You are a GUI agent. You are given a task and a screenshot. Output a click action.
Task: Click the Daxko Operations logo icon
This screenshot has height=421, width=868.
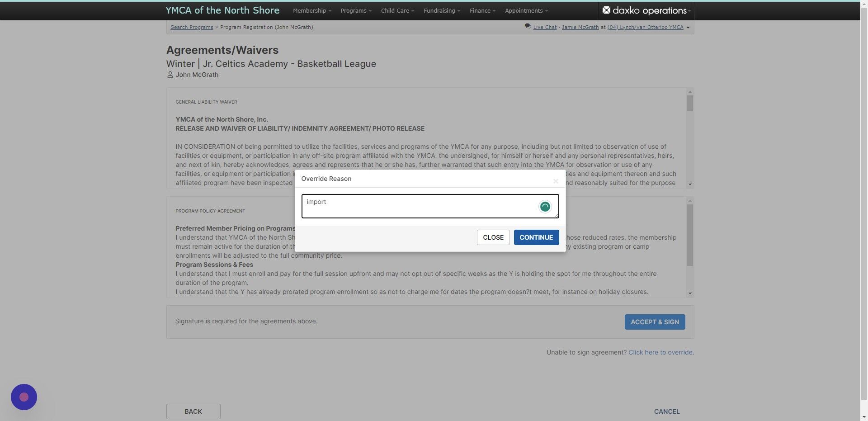pyautogui.click(x=606, y=10)
